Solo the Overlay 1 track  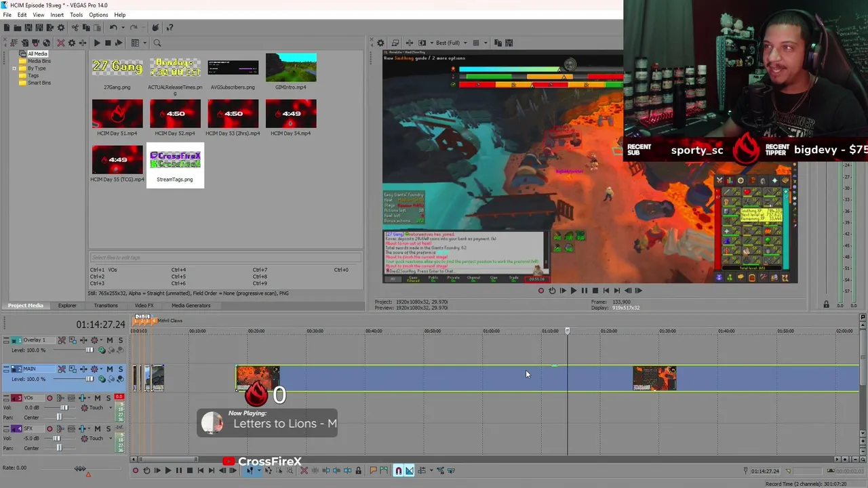tap(121, 340)
